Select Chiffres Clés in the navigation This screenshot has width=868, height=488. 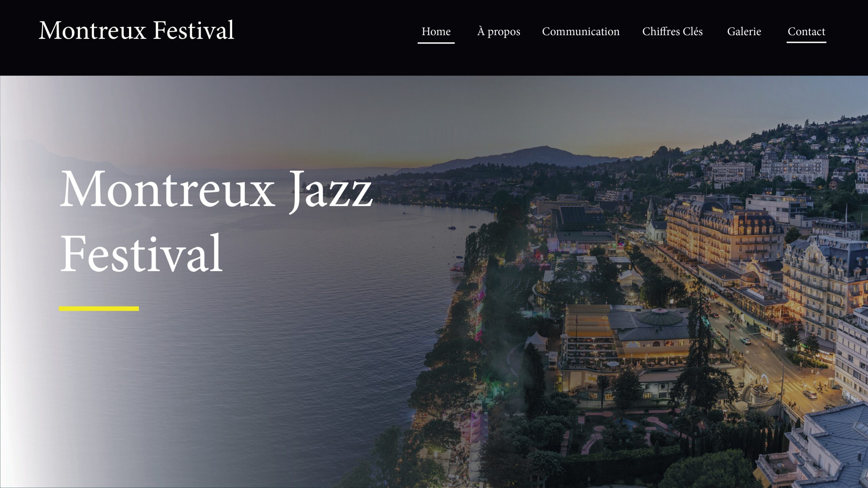(672, 32)
